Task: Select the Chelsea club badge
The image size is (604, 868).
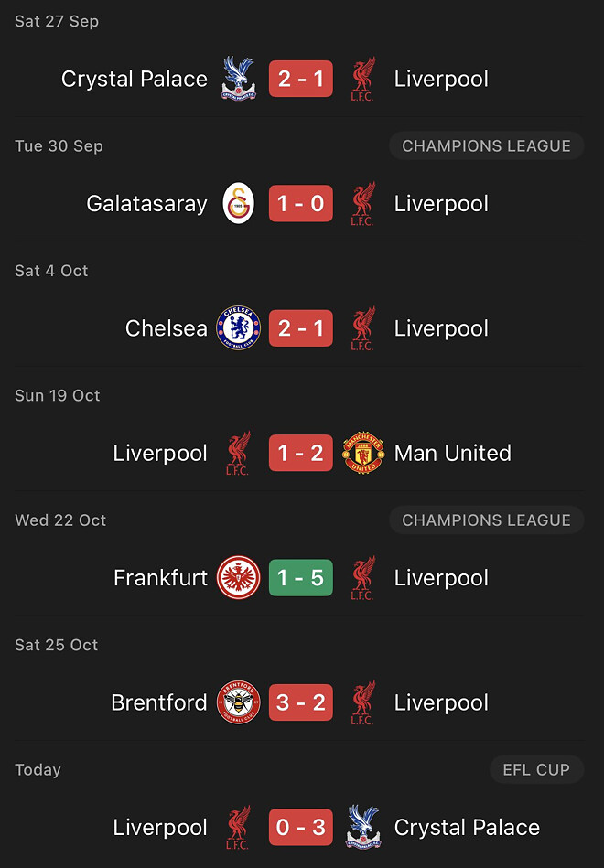Action: pos(239,328)
